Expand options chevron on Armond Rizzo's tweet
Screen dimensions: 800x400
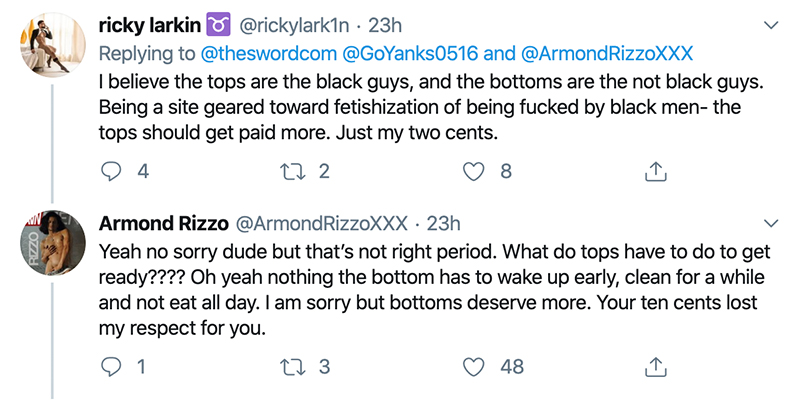point(770,221)
